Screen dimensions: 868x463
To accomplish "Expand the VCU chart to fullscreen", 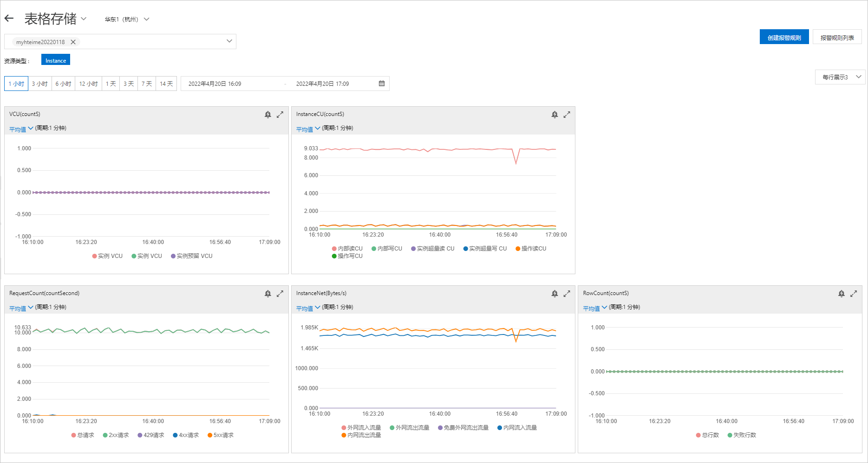I will point(280,115).
